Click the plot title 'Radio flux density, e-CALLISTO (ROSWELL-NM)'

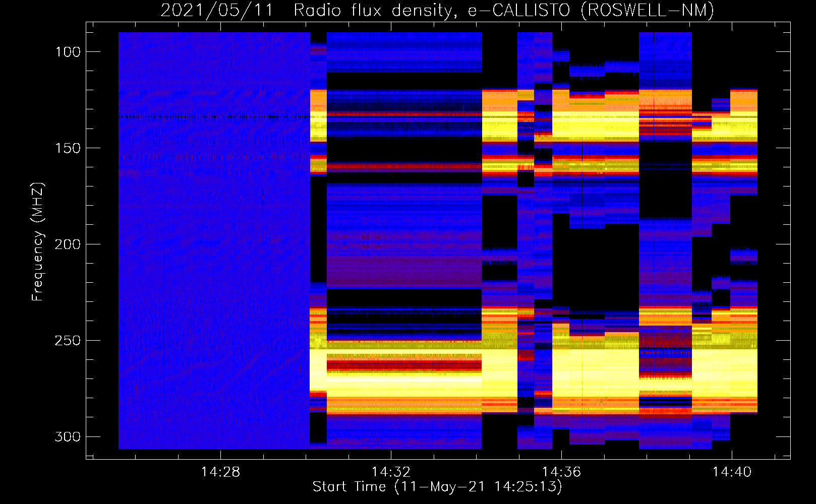tap(504, 10)
